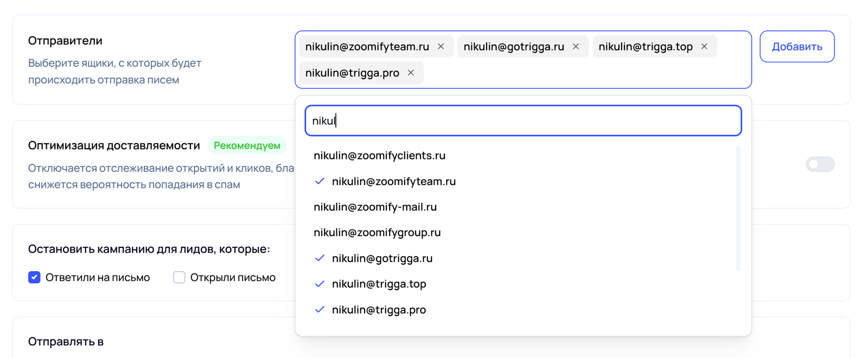Image resolution: width=868 pixels, height=358 pixels.
Task: Remove nikulin@trigga.pro chip via X icon
Action: 411,73
